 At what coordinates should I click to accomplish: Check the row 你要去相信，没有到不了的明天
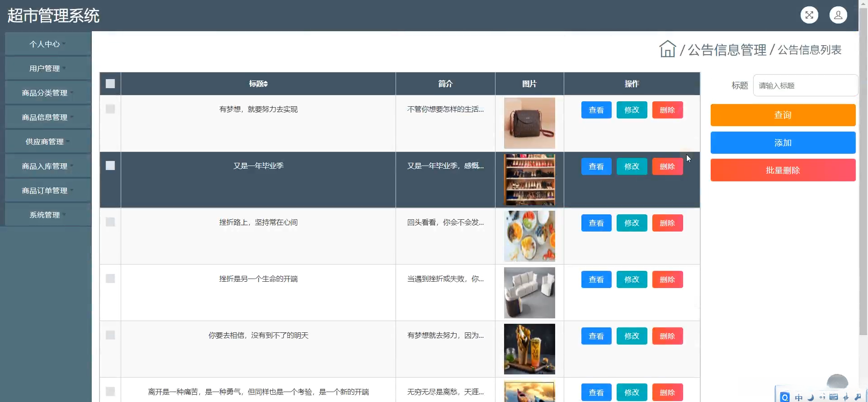pyautogui.click(x=110, y=335)
